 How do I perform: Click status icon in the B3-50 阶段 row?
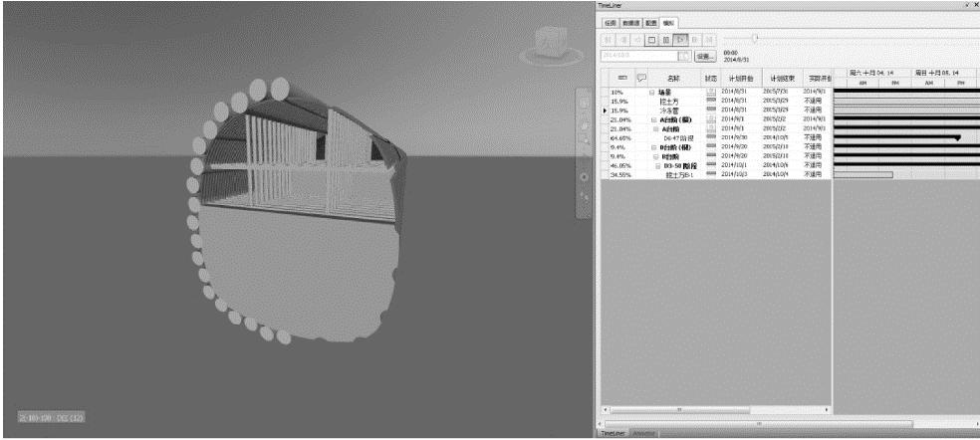(711, 165)
